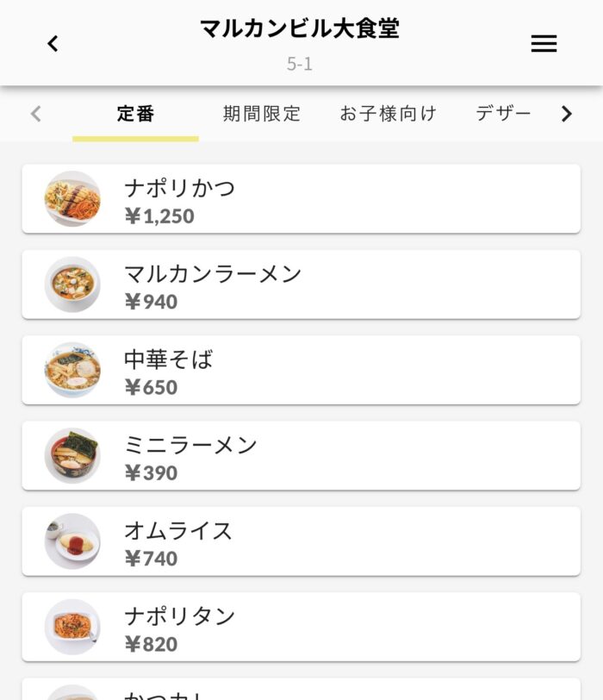Choose the ナポリタン ¥820 item

click(x=345, y=627)
